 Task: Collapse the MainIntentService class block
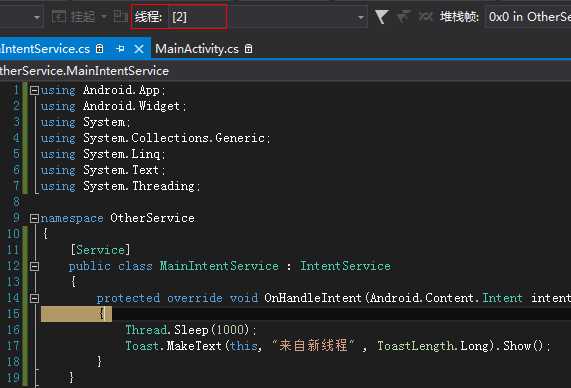point(34,266)
